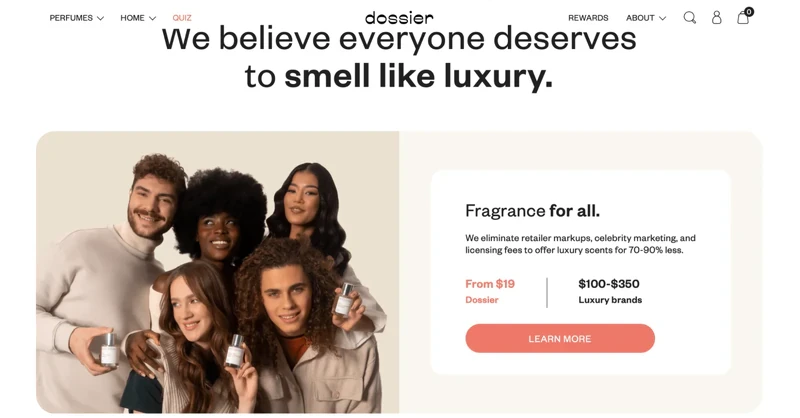The height and width of the screenshot is (418, 800).
Task: Click the group photo with perfume bottles
Action: tap(217, 272)
